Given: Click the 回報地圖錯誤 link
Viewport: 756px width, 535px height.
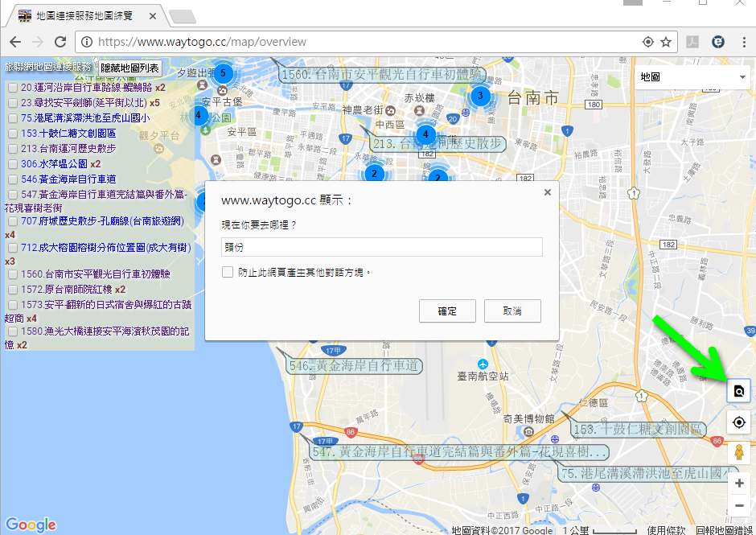Looking at the screenshot, I should click(x=724, y=530).
